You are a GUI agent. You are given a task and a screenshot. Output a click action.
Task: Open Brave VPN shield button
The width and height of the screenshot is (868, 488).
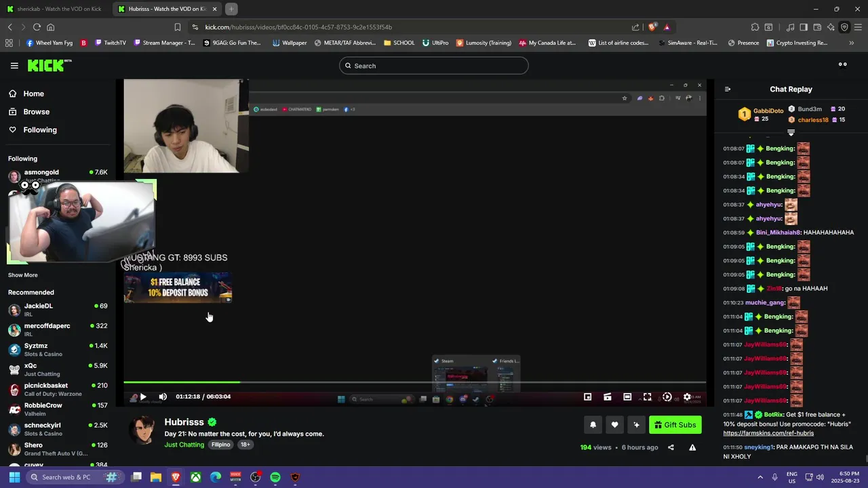click(x=844, y=27)
